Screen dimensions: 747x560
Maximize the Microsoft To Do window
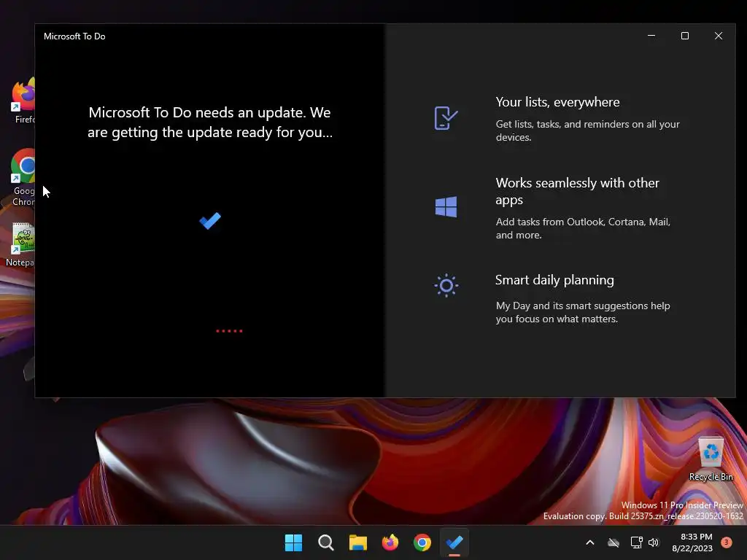click(684, 36)
